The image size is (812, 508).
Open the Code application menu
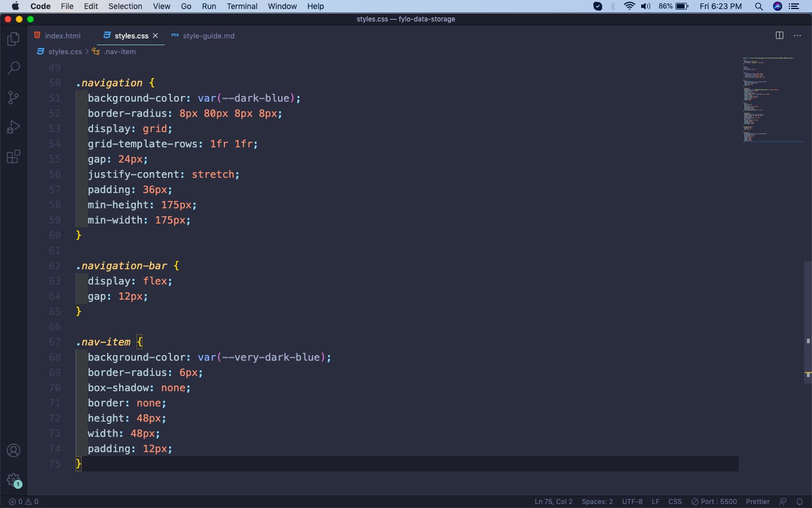coord(41,6)
